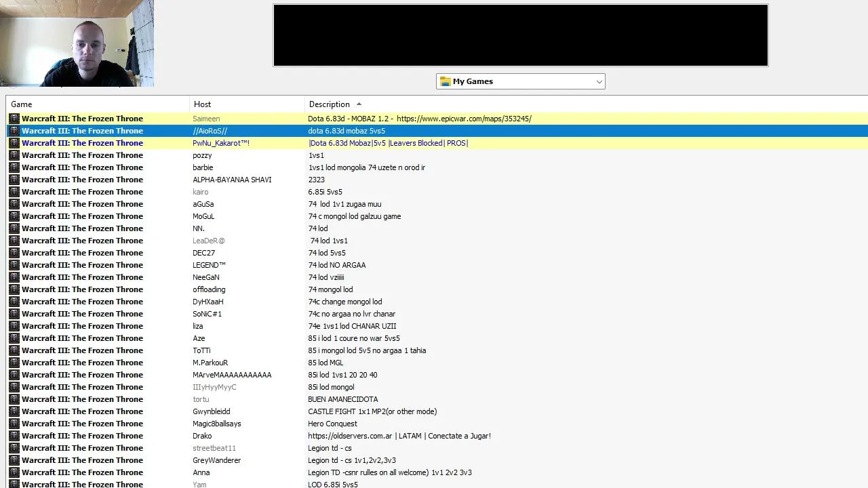Click '74c change mongol lod' description

(344, 302)
